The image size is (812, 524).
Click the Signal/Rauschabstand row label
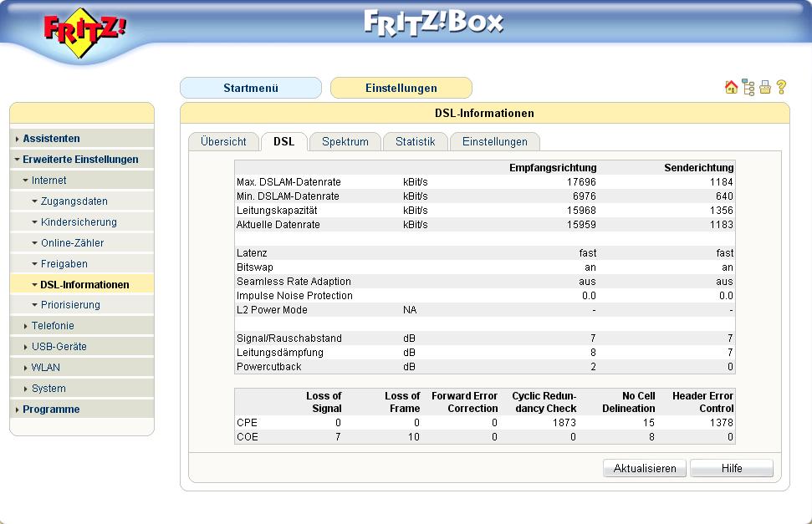[289, 338]
